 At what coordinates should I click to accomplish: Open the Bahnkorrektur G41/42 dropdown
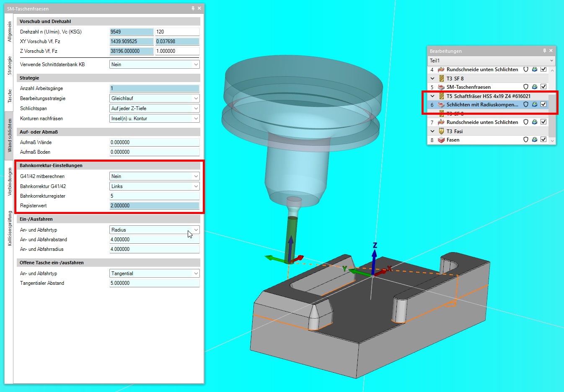[x=196, y=186]
